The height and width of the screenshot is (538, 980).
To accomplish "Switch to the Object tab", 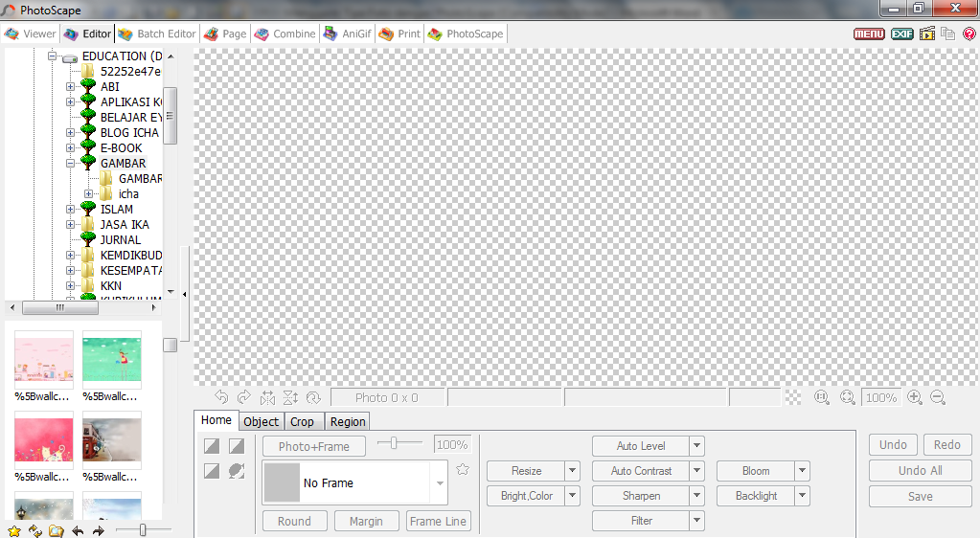I will (x=262, y=422).
